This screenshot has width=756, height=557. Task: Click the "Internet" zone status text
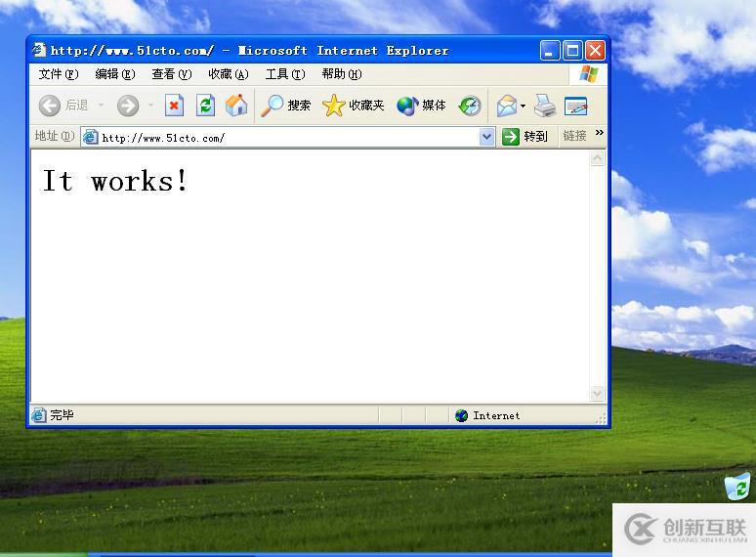[x=496, y=415]
